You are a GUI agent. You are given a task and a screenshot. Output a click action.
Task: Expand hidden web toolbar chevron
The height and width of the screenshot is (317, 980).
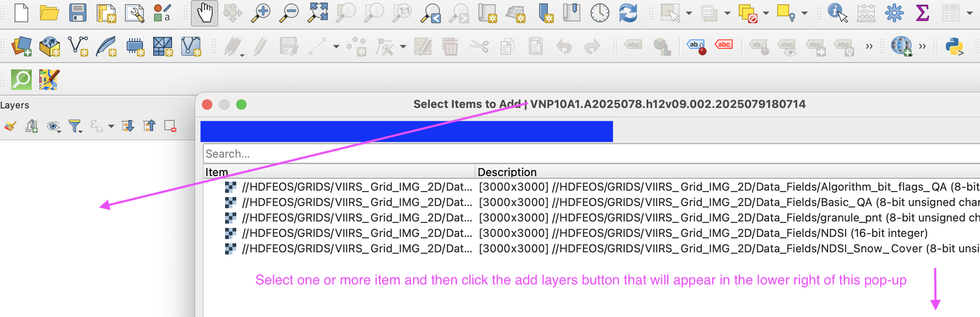923,46
